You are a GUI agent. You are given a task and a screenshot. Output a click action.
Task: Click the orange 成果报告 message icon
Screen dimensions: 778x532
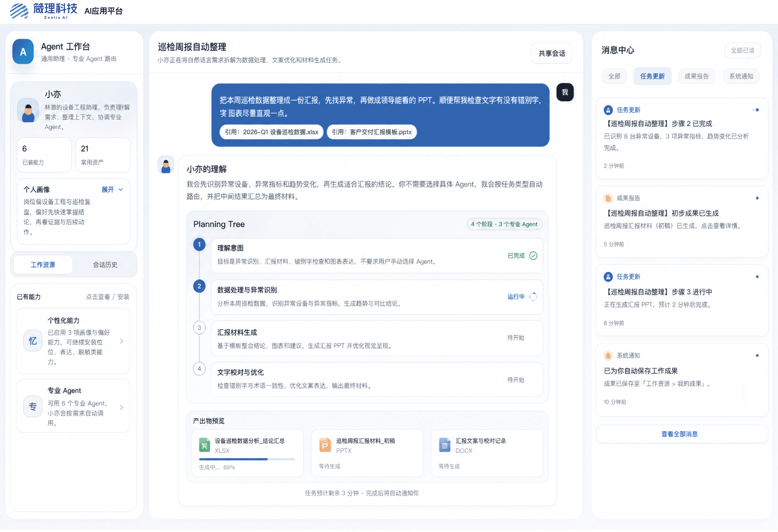608,198
